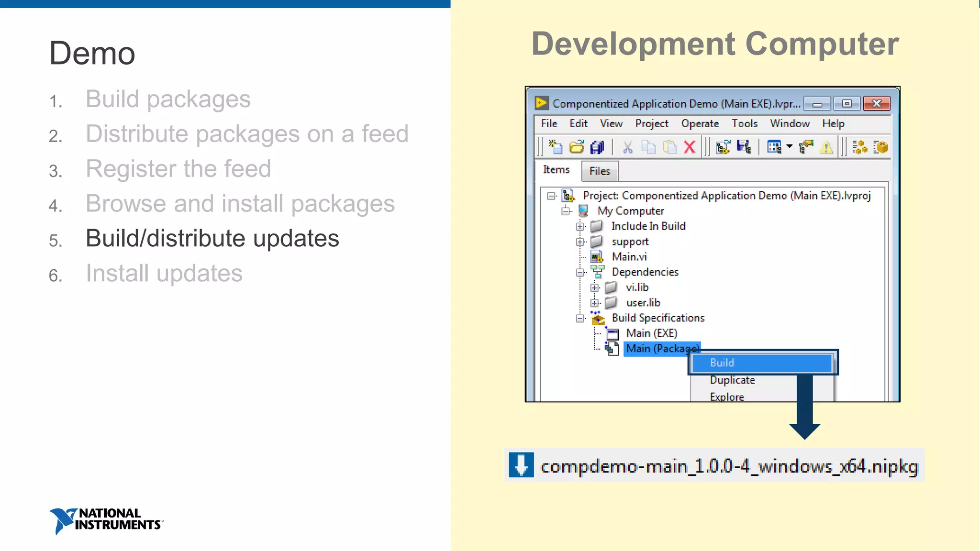Select the Main (Package) tree item
This screenshot has height=551, width=980.
click(662, 349)
